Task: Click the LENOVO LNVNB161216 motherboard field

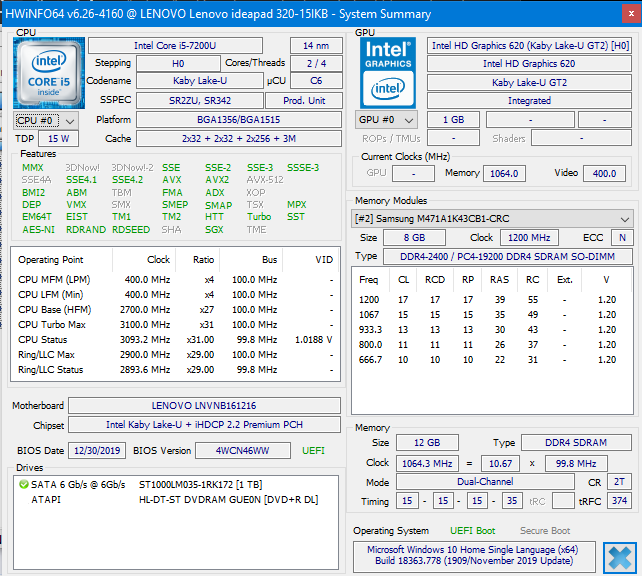Action: coord(204,406)
